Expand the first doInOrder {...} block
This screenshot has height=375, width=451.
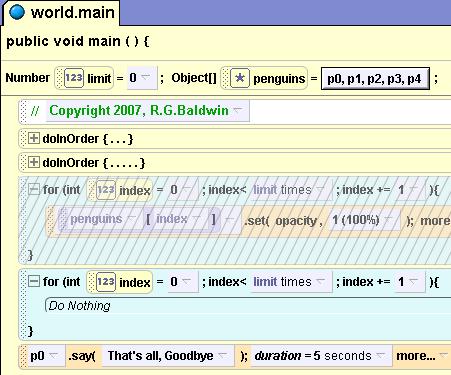point(33,138)
